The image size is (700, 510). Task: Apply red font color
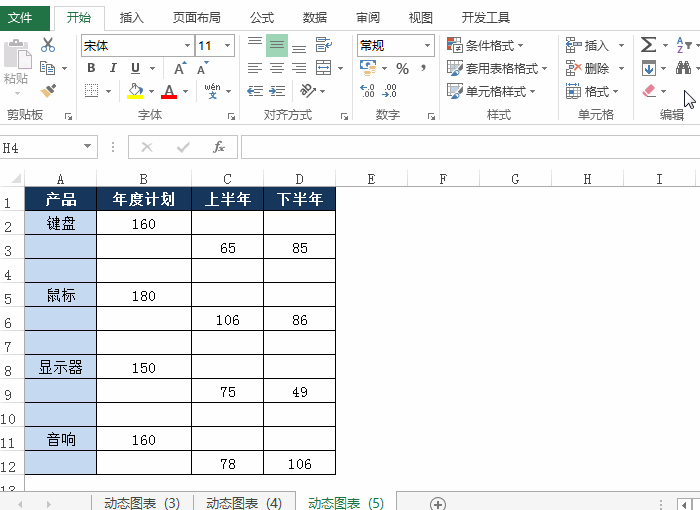169,91
